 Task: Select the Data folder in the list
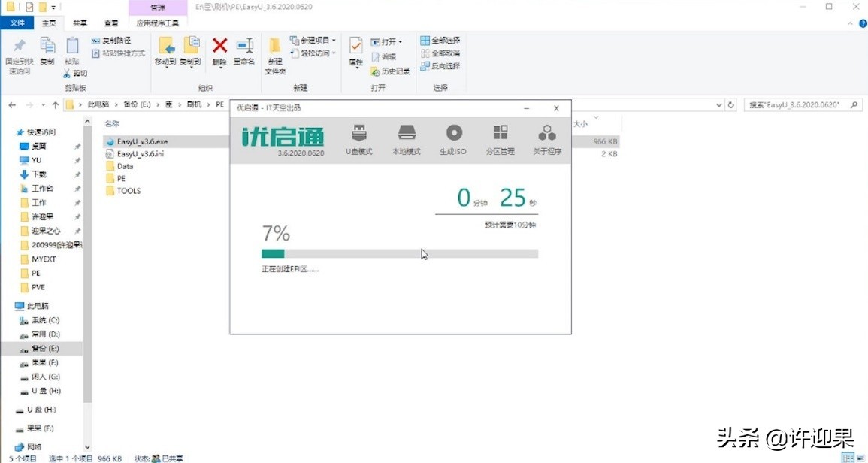pos(119,166)
